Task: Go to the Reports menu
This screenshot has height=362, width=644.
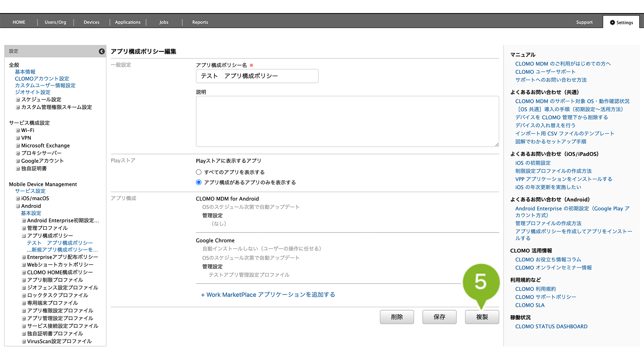Action: coord(200,22)
